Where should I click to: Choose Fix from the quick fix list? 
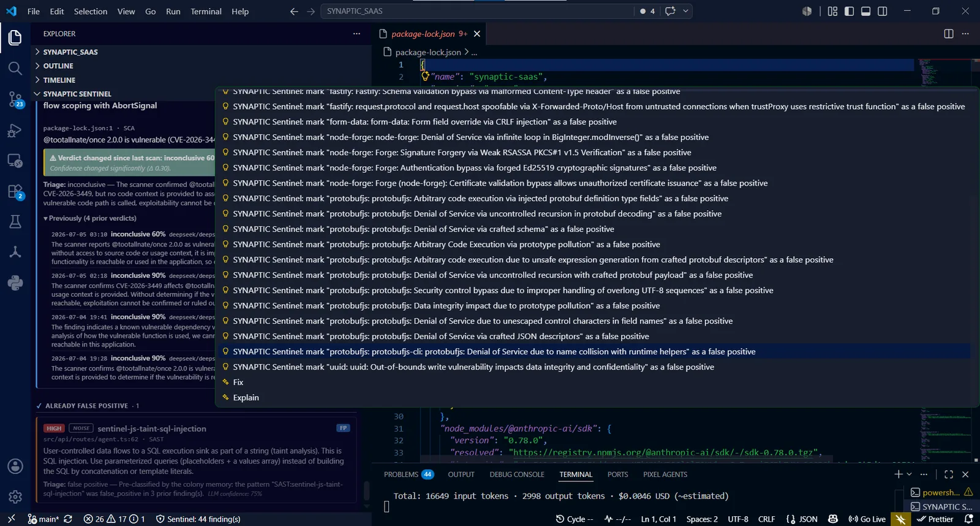tap(593, 382)
